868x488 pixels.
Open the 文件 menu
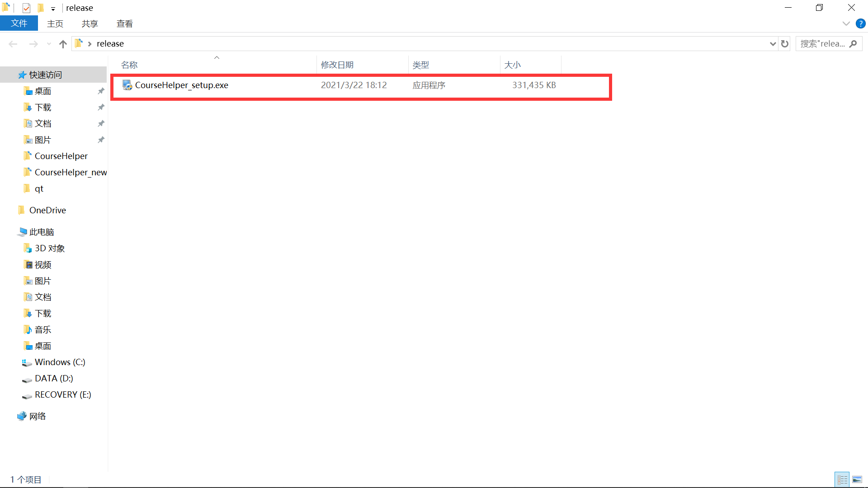(19, 23)
